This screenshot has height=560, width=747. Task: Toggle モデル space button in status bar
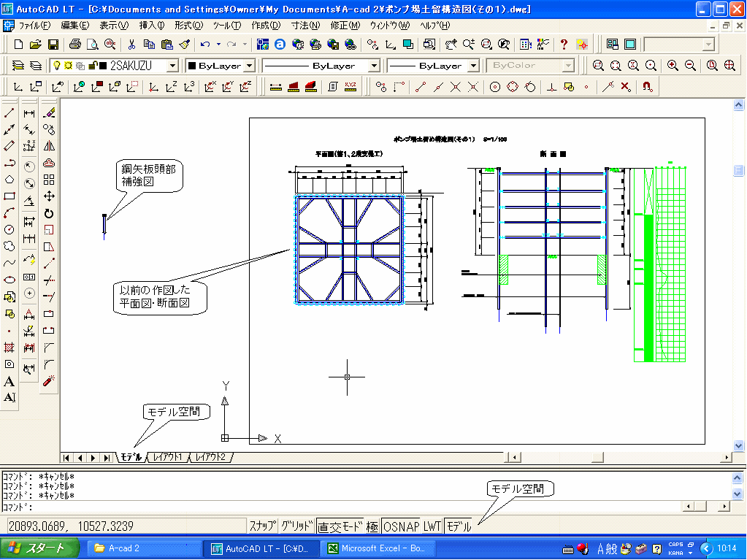tap(459, 526)
